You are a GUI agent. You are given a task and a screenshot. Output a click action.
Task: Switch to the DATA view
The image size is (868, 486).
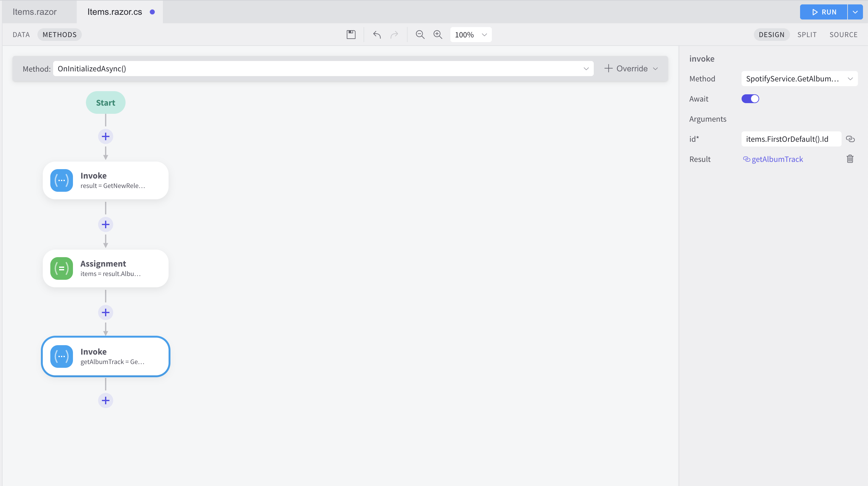(x=21, y=34)
